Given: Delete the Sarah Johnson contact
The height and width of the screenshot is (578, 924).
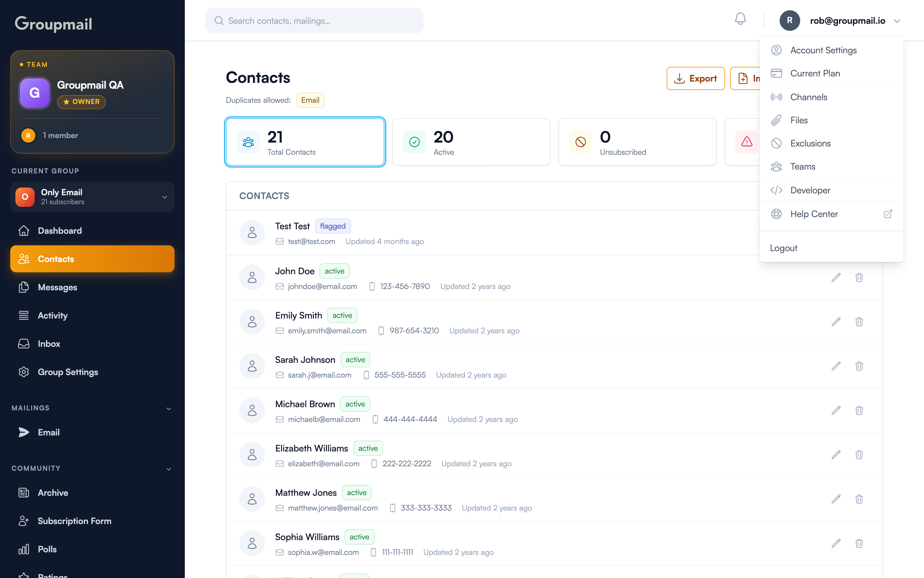Looking at the screenshot, I should pos(859,366).
